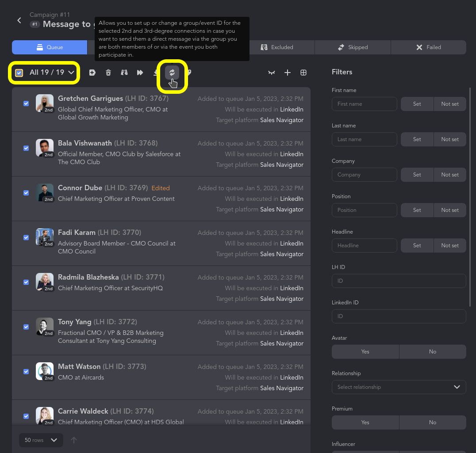Uncheck Gretchen Garrigues row checkbox

pos(26,104)
